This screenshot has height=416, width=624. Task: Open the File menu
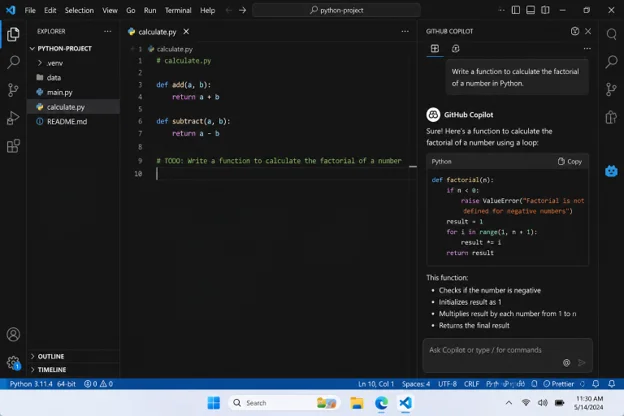[30, 10]
